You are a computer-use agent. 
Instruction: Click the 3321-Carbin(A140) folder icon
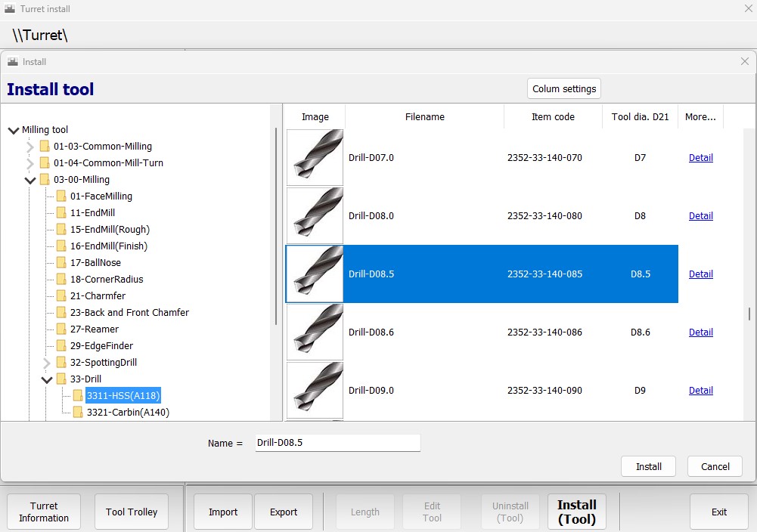78,413
